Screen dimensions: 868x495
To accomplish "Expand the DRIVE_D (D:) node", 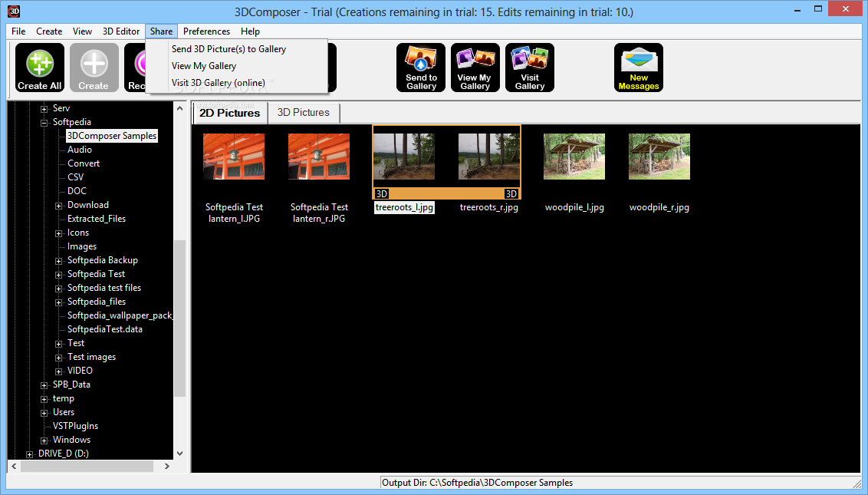I will 29,454.
